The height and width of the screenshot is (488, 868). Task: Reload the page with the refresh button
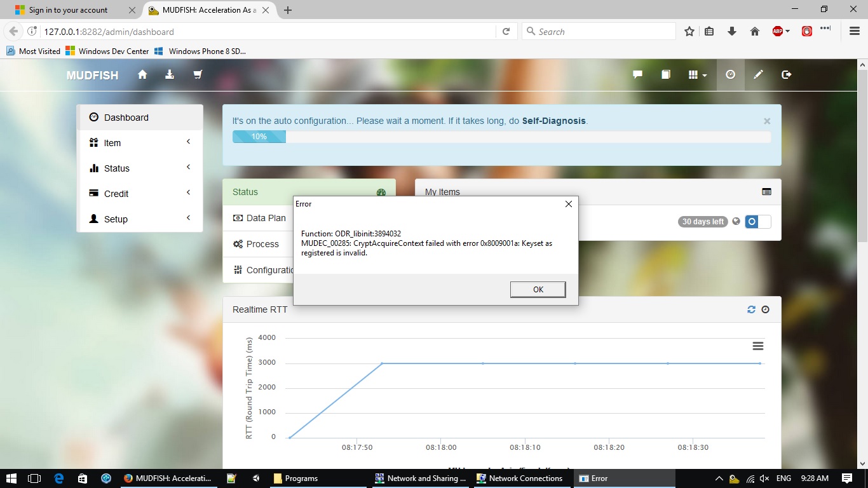click(506, 32)
